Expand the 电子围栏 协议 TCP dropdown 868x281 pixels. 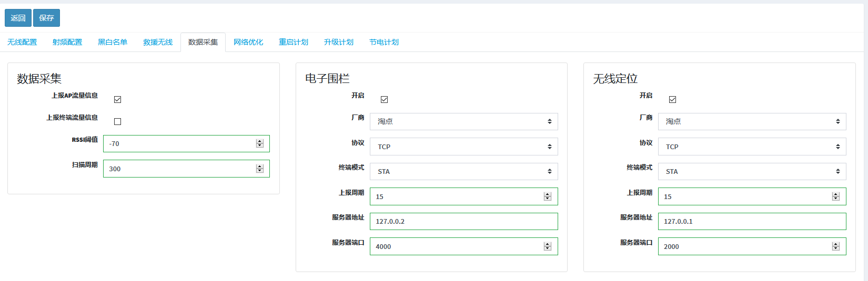463,147
